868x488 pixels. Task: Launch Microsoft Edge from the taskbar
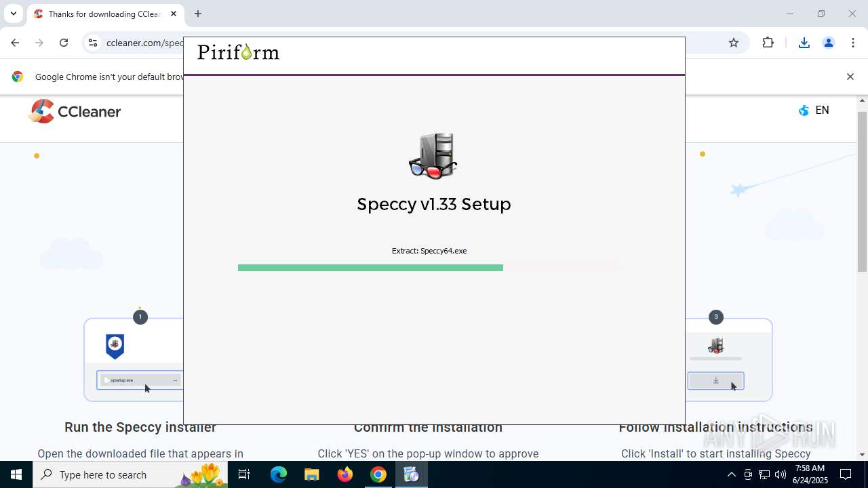(x=279, y=474)
